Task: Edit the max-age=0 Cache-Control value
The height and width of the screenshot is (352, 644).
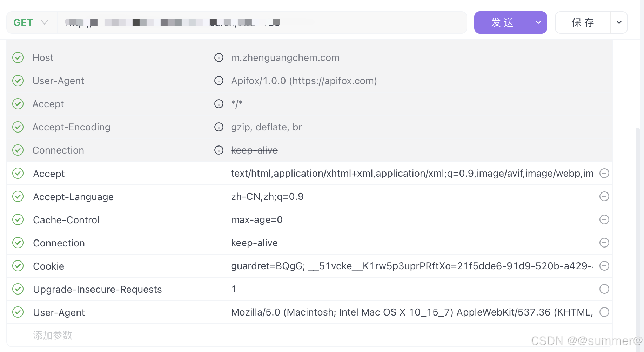Action: (x=257, y=220)
